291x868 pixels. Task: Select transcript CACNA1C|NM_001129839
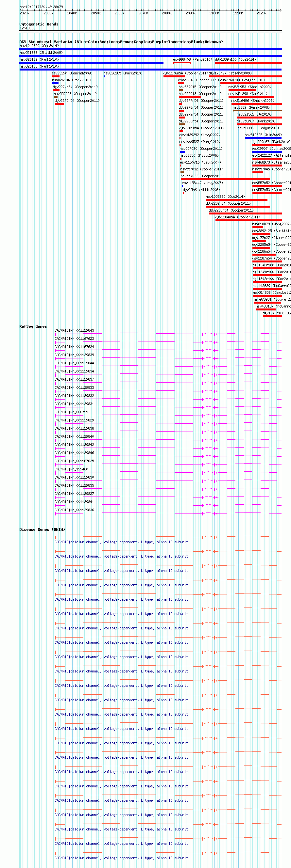(75, 355)
